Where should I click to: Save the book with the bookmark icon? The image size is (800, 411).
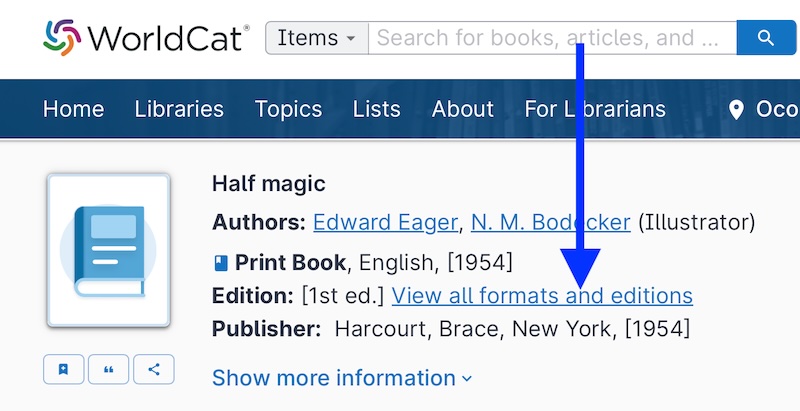pyautogui.click(x=63, y=369)
